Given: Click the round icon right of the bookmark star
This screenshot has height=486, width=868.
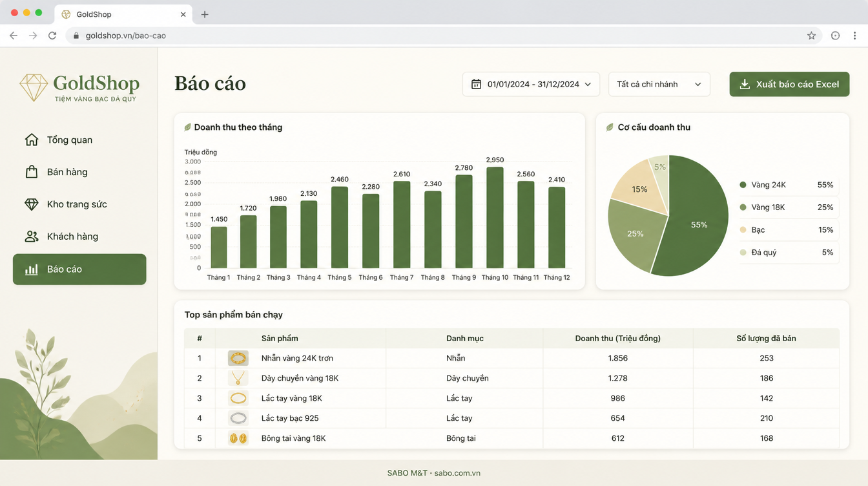Looking at the screenshot, I should point(835,36).
